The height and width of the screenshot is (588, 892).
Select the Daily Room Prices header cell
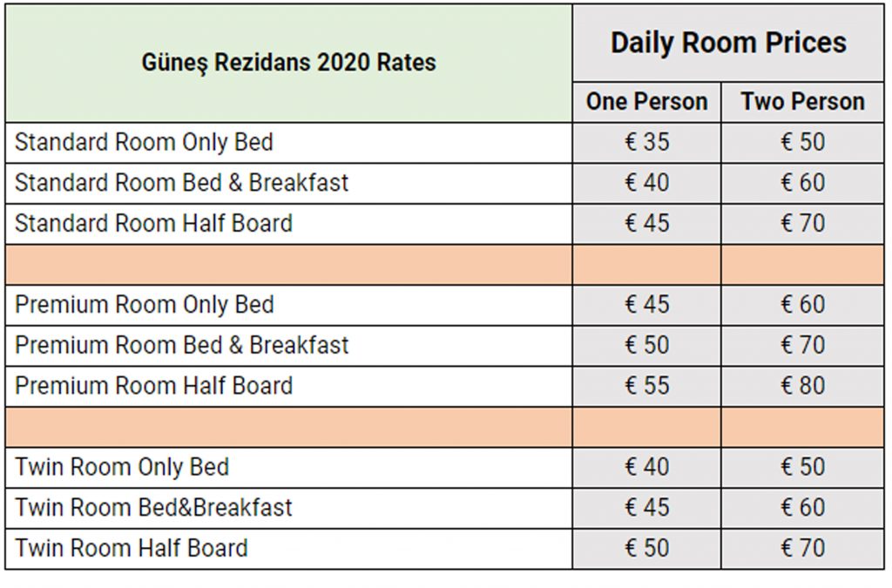click(728, 44)
